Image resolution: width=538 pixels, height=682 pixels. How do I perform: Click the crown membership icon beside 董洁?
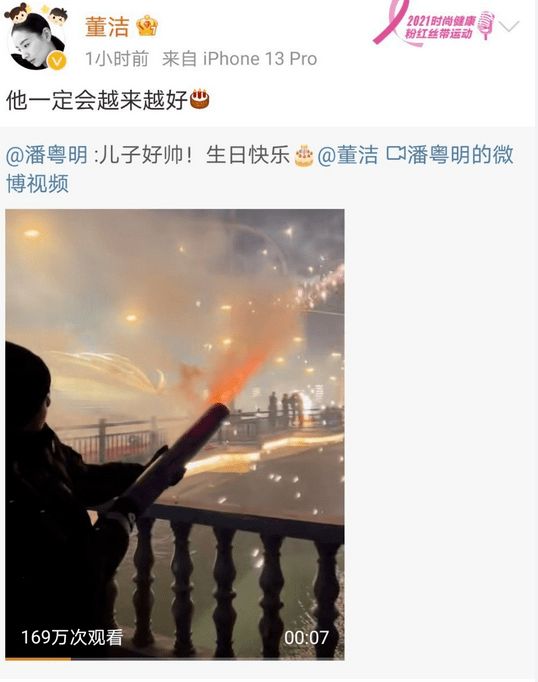pos(147,26)
